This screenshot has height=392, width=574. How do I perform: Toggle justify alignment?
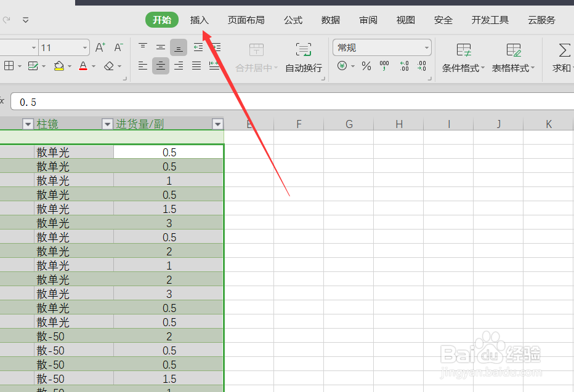tap(196, 66)
